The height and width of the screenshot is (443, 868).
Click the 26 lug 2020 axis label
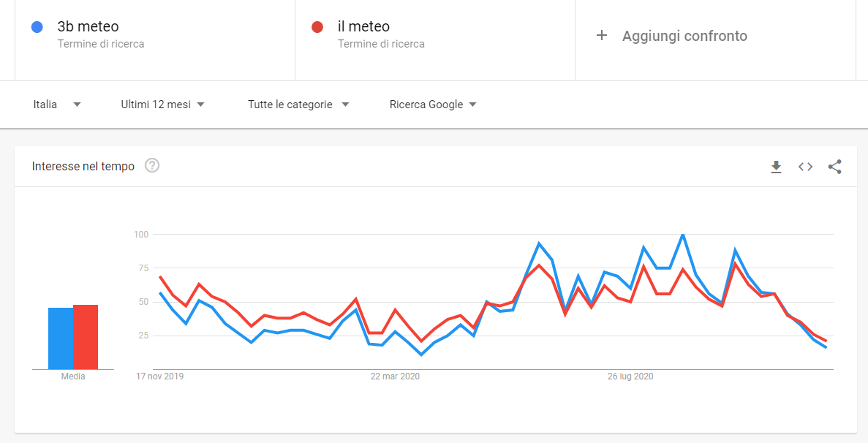point(630,376)
